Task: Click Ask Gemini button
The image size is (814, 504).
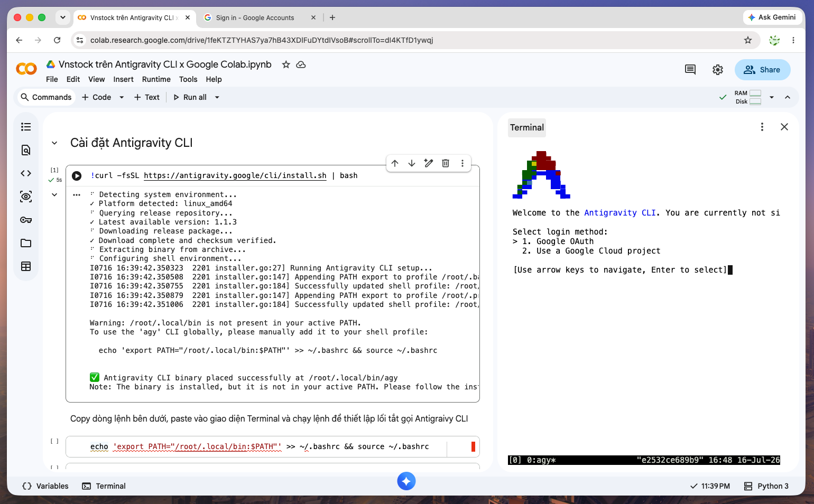Action: [x=772, y=17]
